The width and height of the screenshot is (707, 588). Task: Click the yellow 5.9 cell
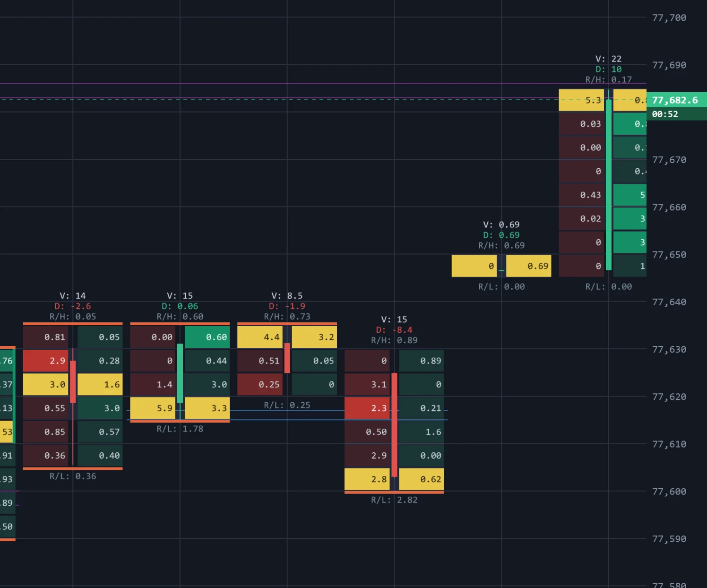coord(153,408)
